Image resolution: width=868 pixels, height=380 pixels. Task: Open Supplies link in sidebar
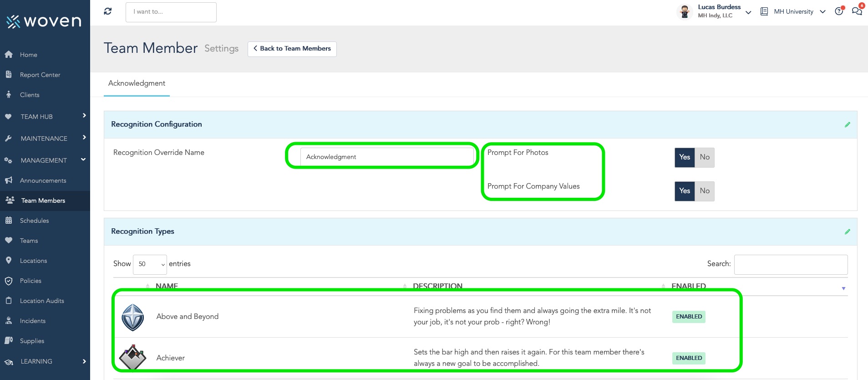pos(32,341)
